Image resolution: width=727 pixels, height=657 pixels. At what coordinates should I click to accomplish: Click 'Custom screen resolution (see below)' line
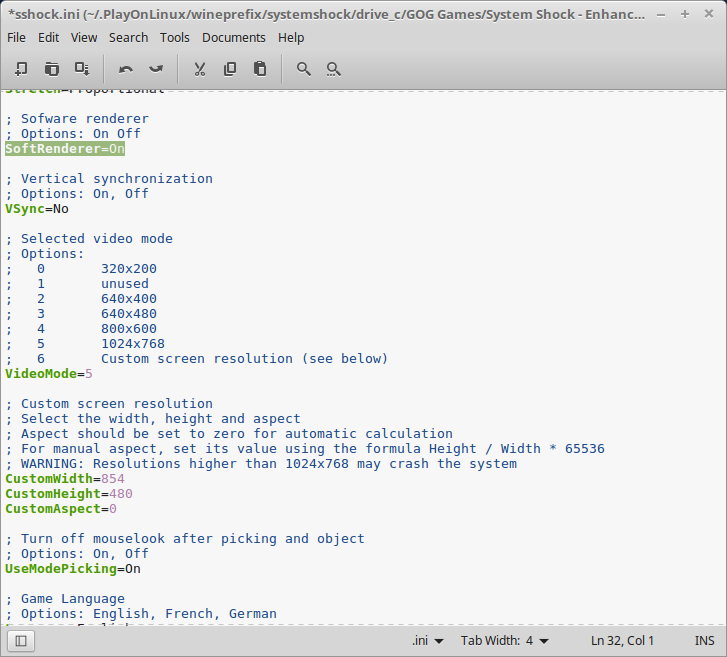197,359
